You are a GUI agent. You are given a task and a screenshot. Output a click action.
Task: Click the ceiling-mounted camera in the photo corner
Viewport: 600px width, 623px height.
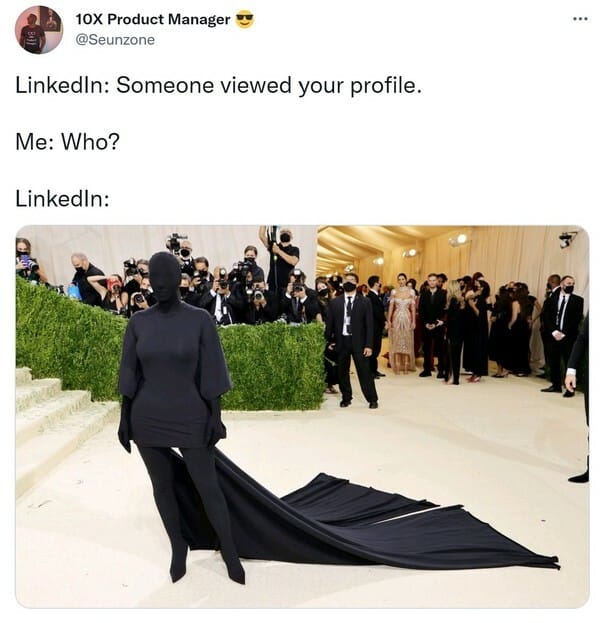click(567, 239)
